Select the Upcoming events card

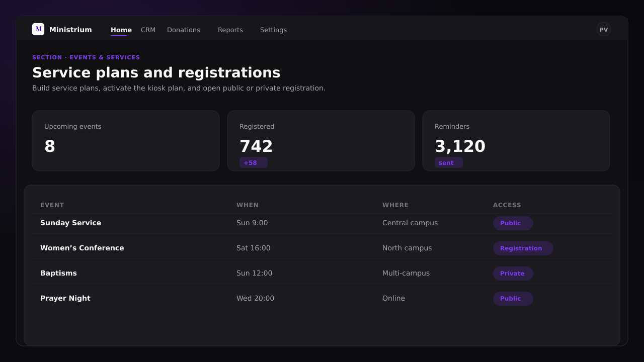126,141
